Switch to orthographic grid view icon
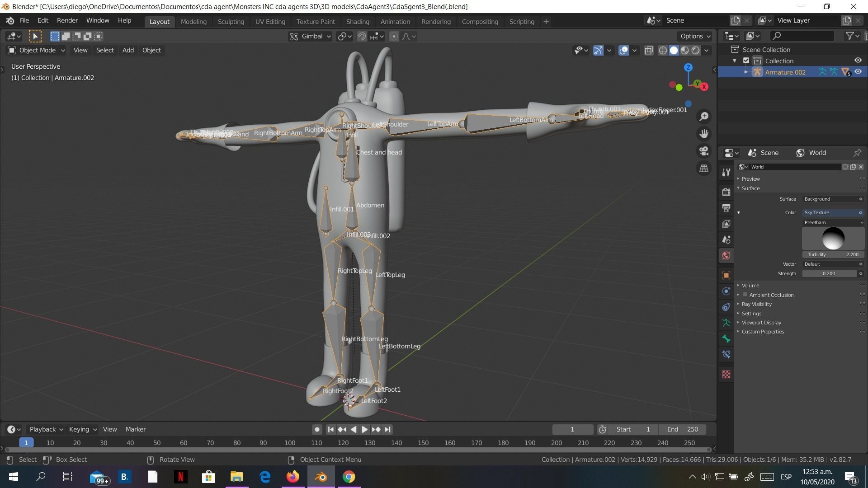 pyautogui.click(x=704, y=168)
